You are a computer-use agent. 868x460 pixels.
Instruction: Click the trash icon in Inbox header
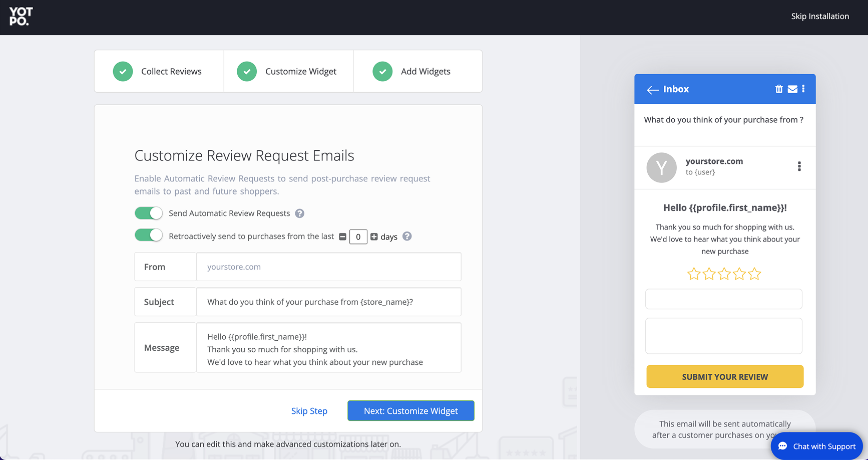[779, 89]
